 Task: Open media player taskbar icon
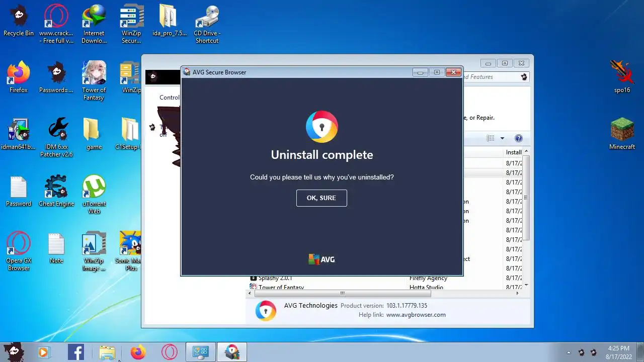click(44, 352)
